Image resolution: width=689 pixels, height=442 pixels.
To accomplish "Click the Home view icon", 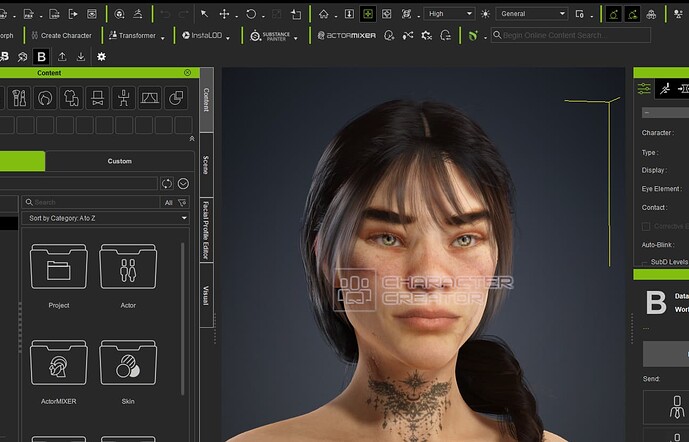I will coord(324,14).
